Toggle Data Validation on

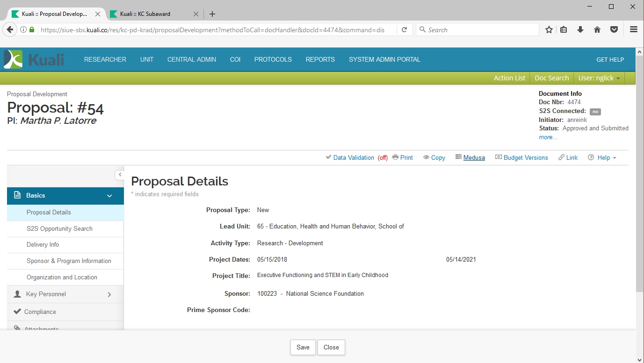coord(353,157)
